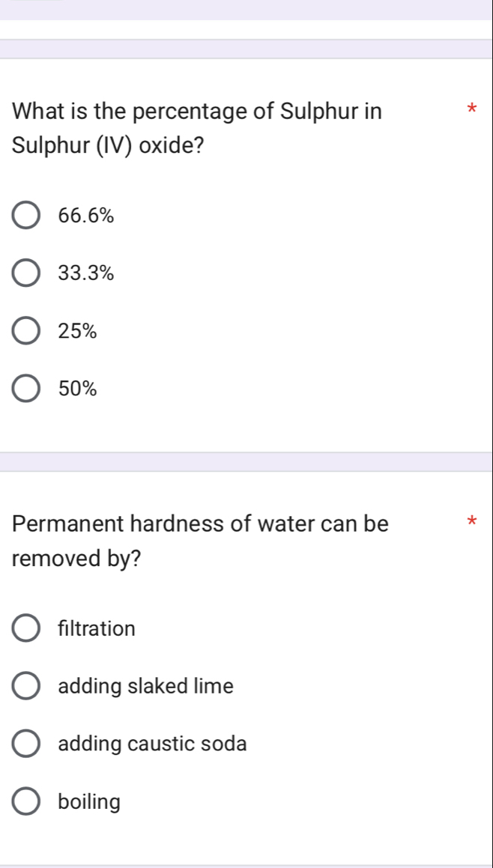Click the red asterisk on the hardness question
Viewport: 493px width, 868px height.
click(471, 523)
